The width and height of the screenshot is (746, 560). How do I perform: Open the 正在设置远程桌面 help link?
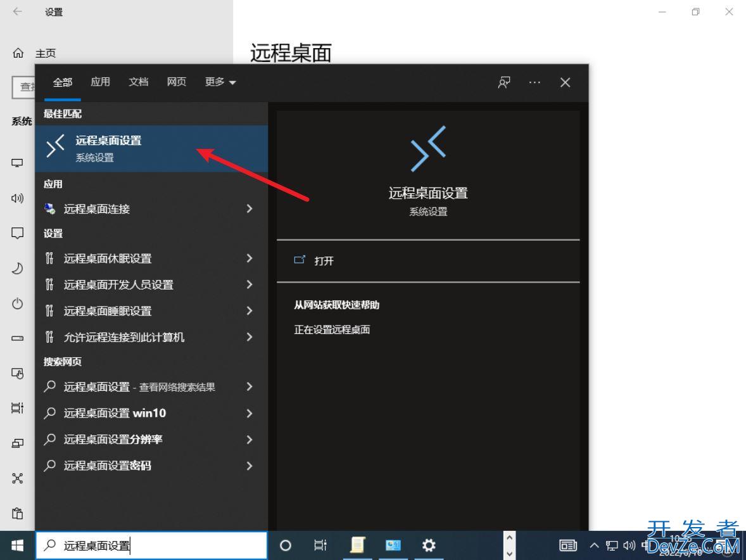(x=332, y=329)
